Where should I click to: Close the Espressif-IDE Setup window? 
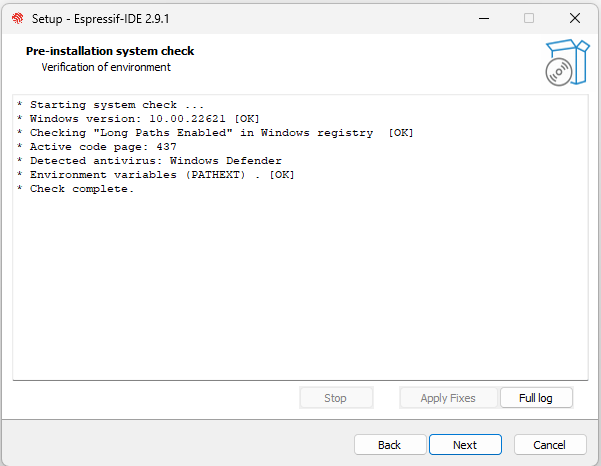pos(575,18)
